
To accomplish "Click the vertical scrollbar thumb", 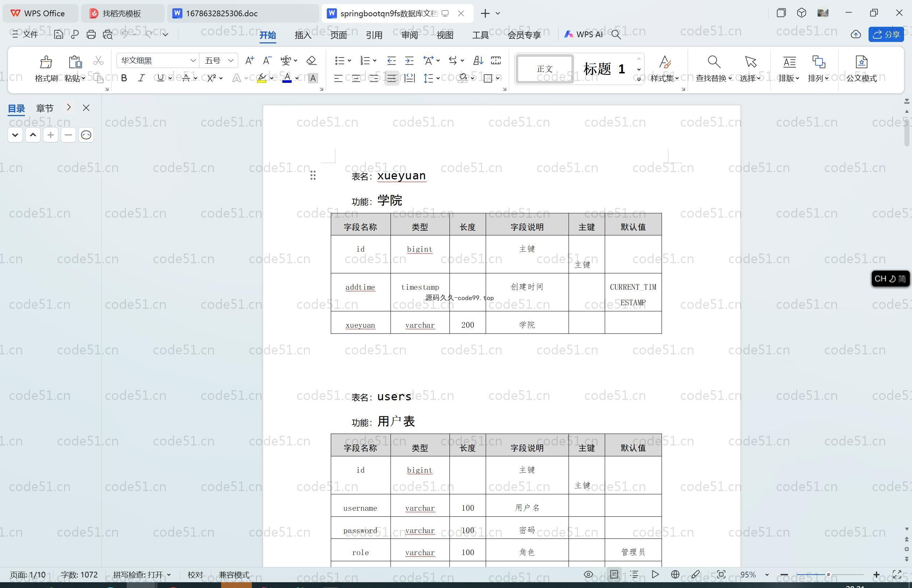I will [x=907, y=132].
